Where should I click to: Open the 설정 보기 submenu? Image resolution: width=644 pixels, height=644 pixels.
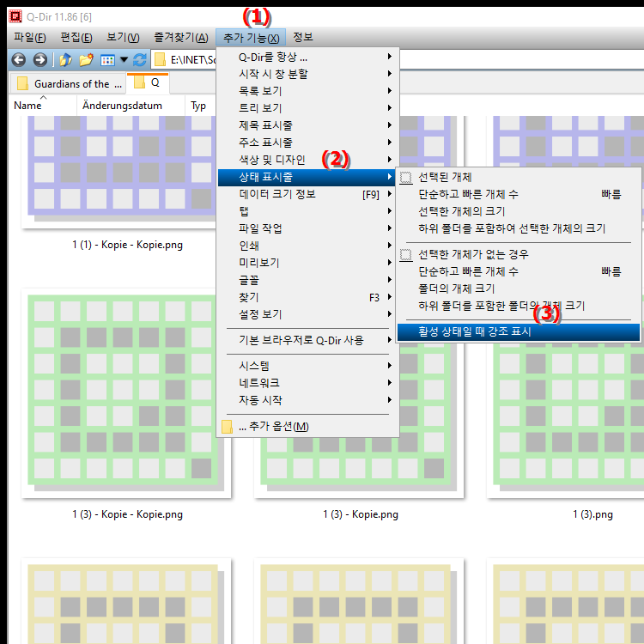(x=307, y=315)
